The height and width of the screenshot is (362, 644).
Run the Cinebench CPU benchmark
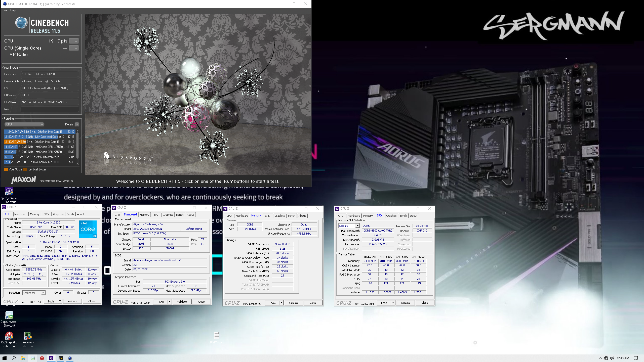74,41
